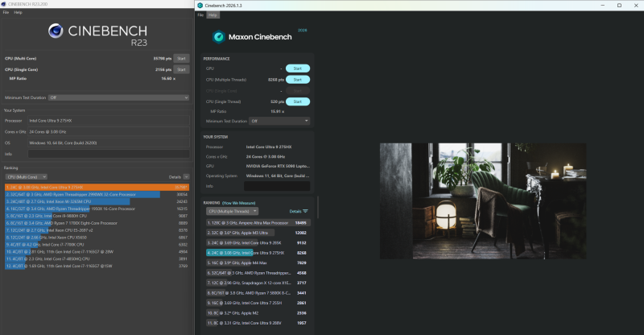The width and height of the screenshot is (644, 335).
Task: Click the CINEBENCH R23.200 title bar app icon
Action: [x=4, y=4]
